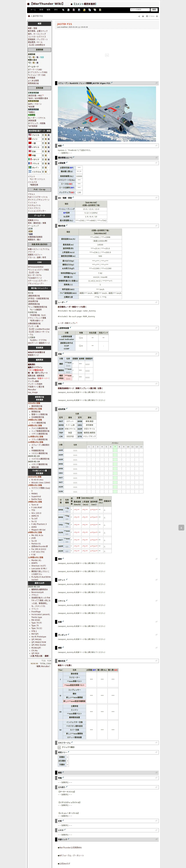Click the pencil icon next to レーダー heading
The width and height of the screenshot is (186, 868).
(x=66, y=302)
